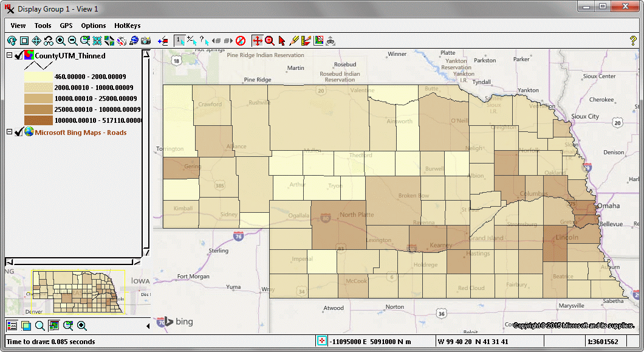This screenshot has height=352, width=644.
Task: Click the green tiled geolocked views icon
Action: coord(109,41)
